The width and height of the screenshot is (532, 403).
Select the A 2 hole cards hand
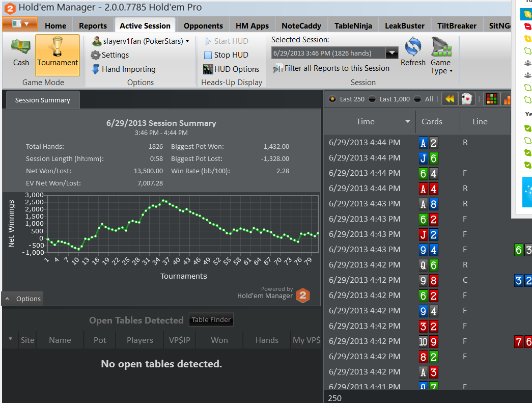click(429, 143)
